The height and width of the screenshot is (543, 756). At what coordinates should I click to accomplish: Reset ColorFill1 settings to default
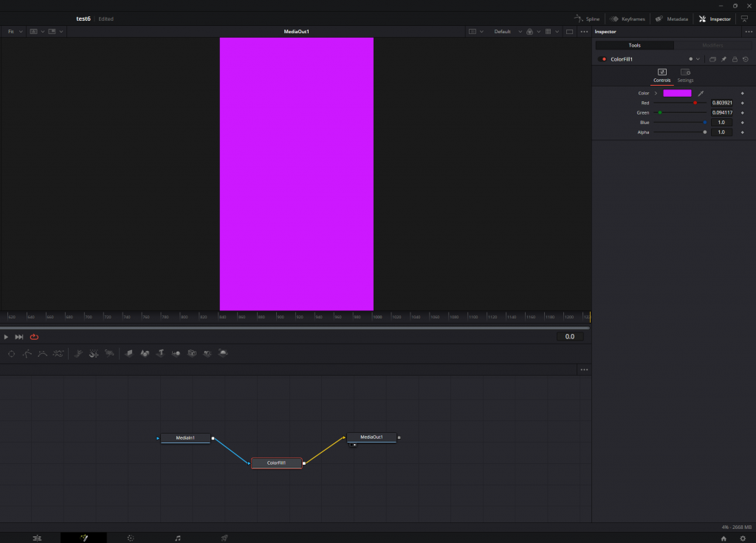coord(745,59)
